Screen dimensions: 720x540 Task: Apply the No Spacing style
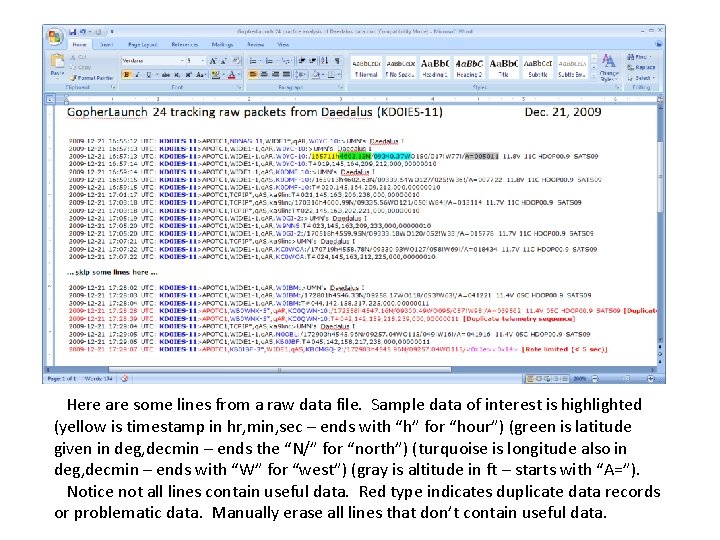pos(400,68)
